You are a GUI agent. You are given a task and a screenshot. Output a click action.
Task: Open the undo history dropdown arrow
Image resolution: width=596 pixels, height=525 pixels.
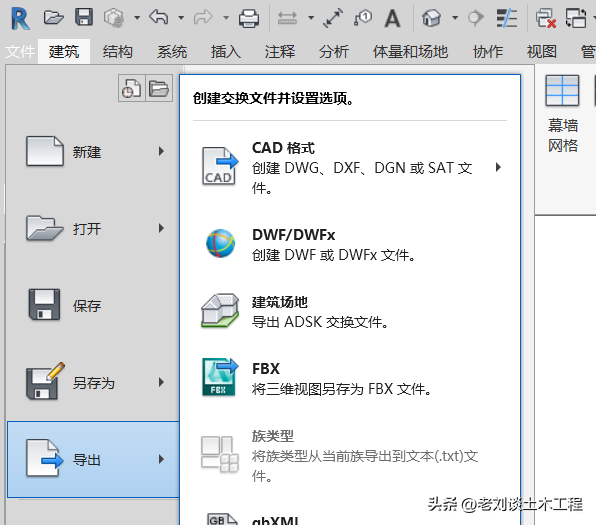[181, 17]
